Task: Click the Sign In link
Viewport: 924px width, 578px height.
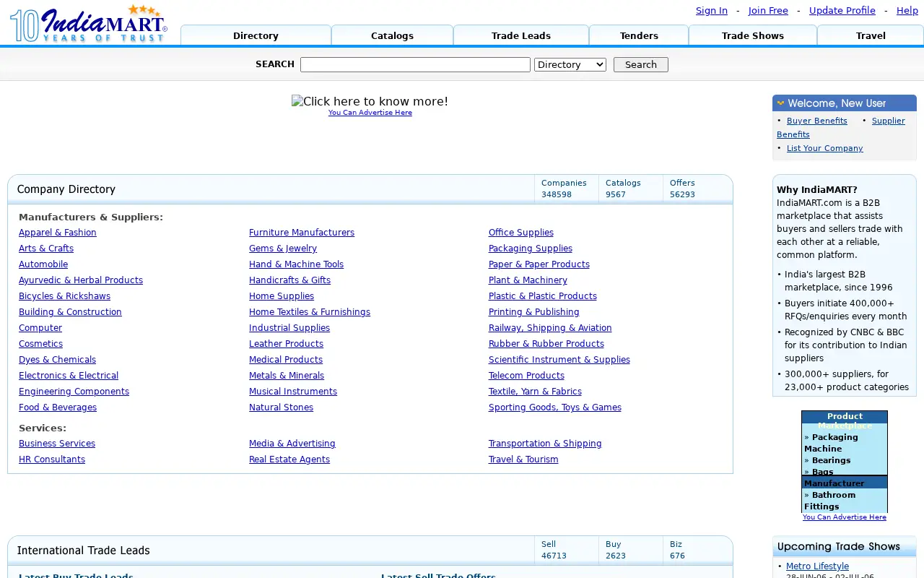Action: 712,10
